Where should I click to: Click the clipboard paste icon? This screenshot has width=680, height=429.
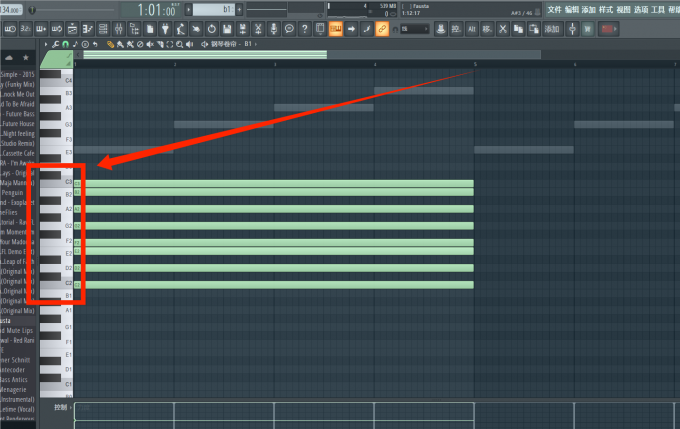tap(534, 29)
